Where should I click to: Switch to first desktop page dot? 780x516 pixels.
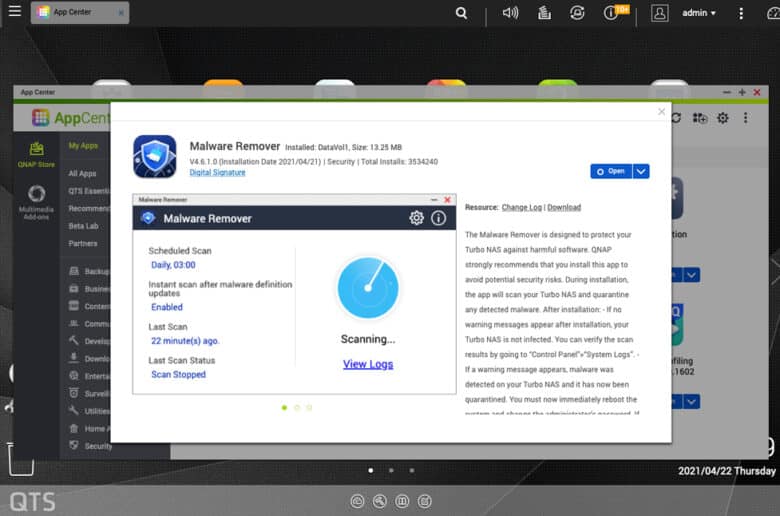click(x=371, y=470)
